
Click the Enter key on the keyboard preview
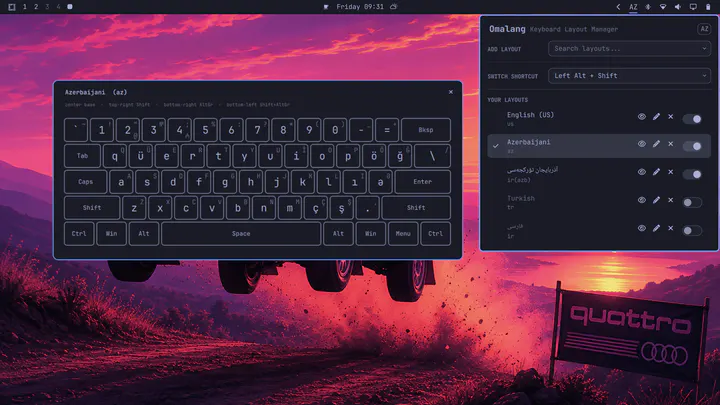coord(422,182)
